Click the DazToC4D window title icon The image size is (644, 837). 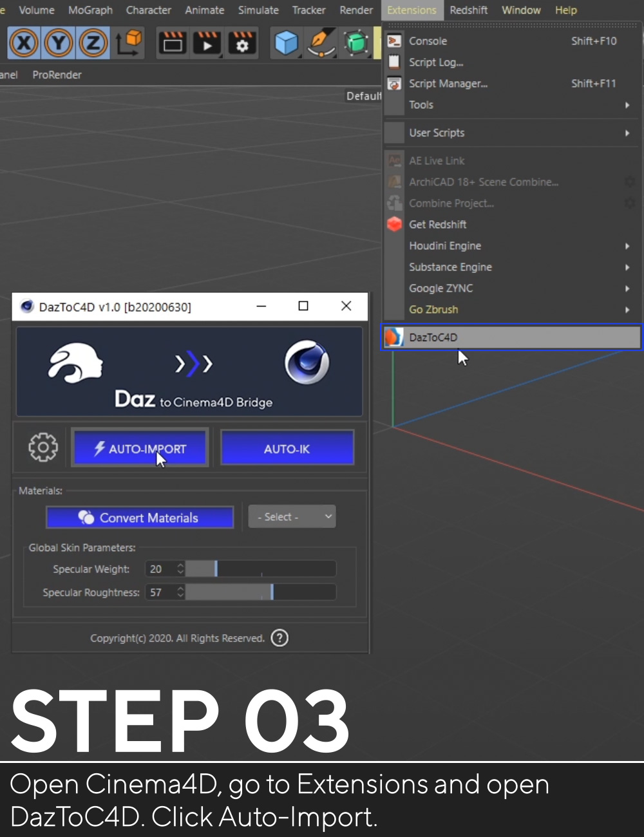[27, 306]
